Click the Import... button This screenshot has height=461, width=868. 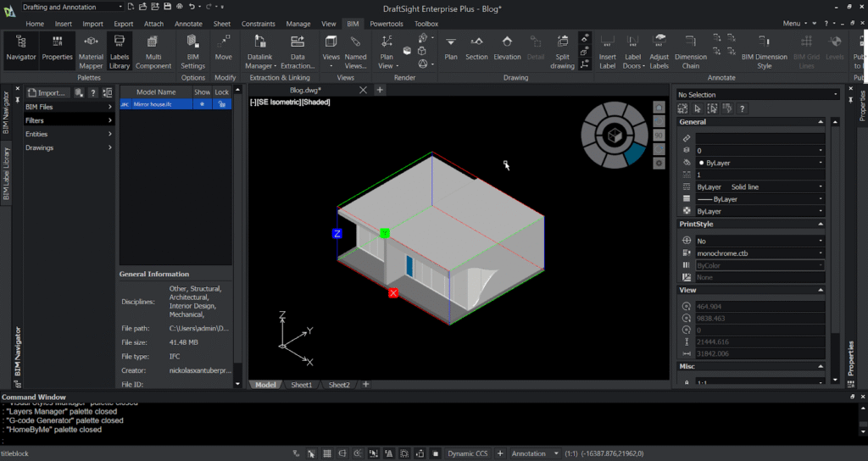coord(48,92)
